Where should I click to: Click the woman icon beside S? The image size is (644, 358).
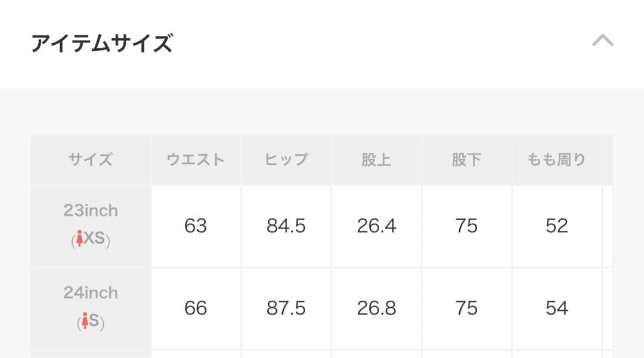[85, 322]
